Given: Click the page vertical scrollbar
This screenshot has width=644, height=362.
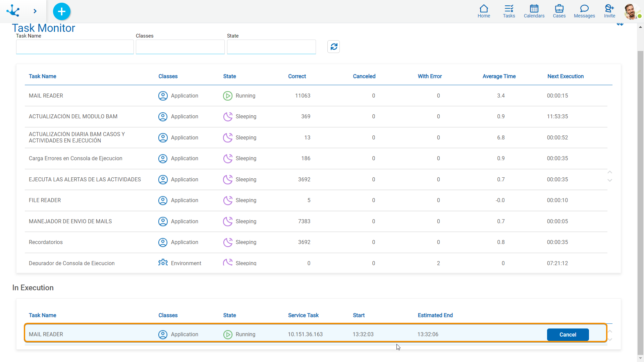Looking at the screenshot, I should click(x=640, y=201).
